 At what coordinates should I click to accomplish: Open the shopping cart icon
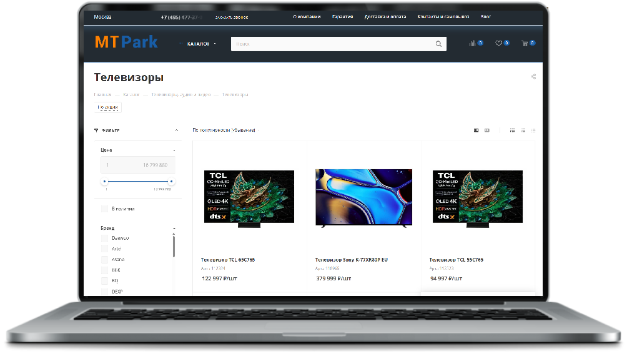pos(525,43)
